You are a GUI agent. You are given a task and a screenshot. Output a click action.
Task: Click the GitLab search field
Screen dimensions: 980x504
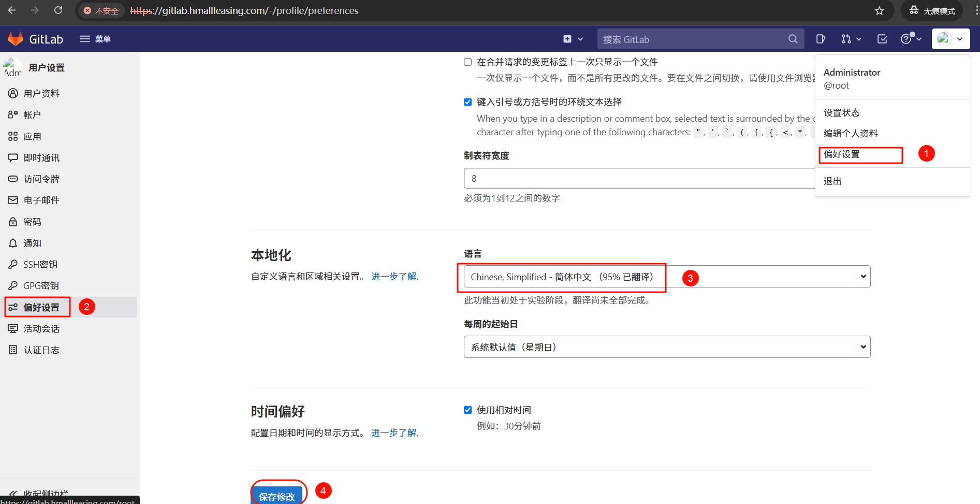coord(694,39)
